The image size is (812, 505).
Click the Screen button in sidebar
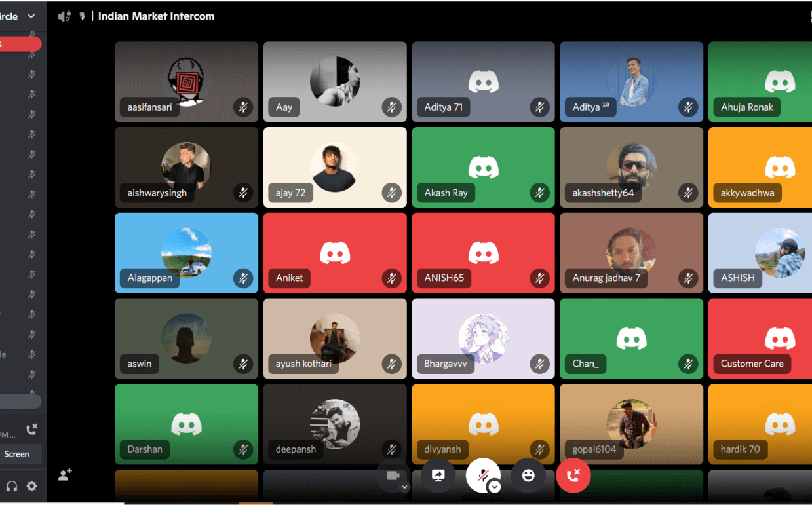18,454
